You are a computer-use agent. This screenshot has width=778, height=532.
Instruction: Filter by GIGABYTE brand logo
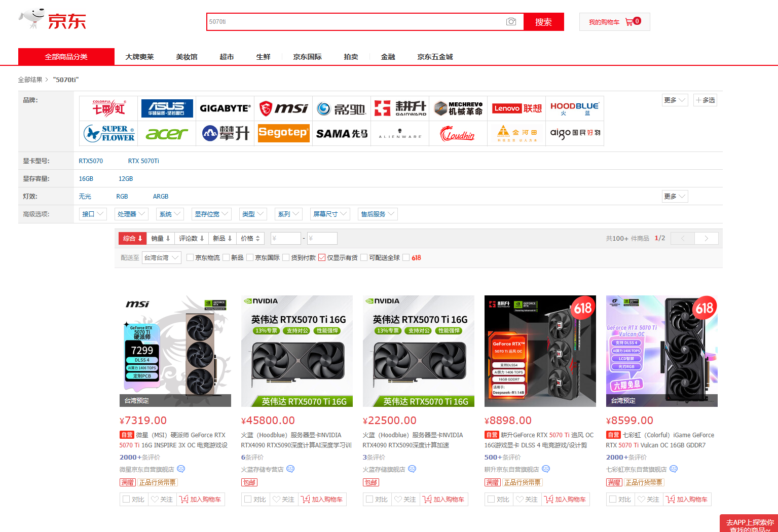pos(225,108)
